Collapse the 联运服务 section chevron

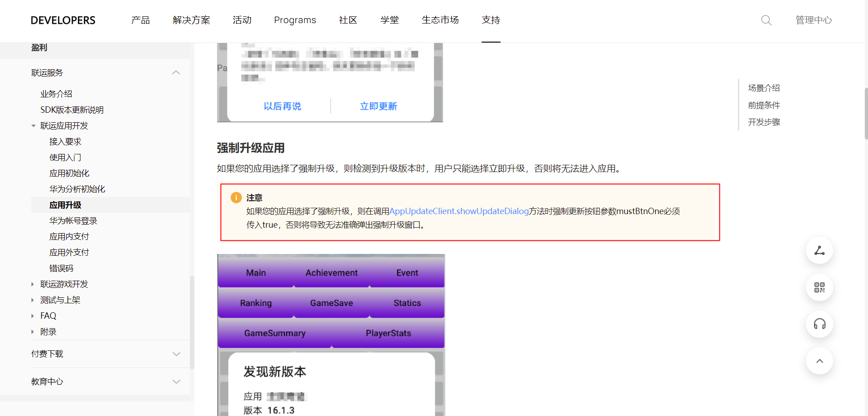pos(176,72)
